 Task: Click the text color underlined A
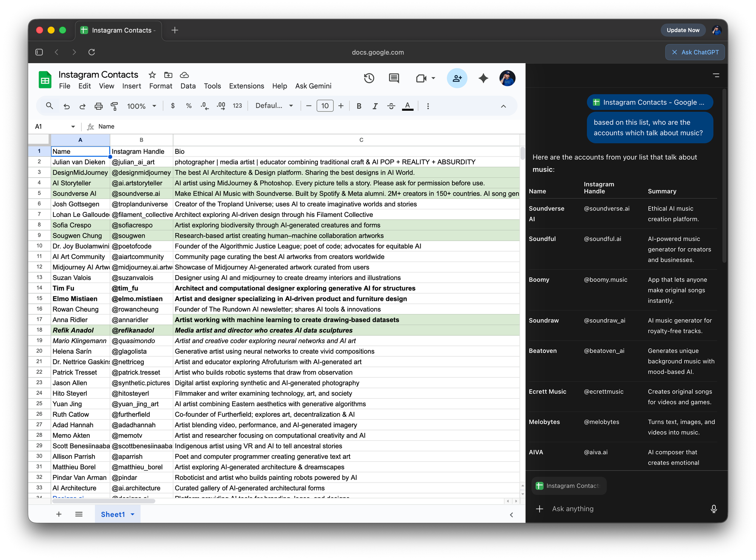pos(407,106)
